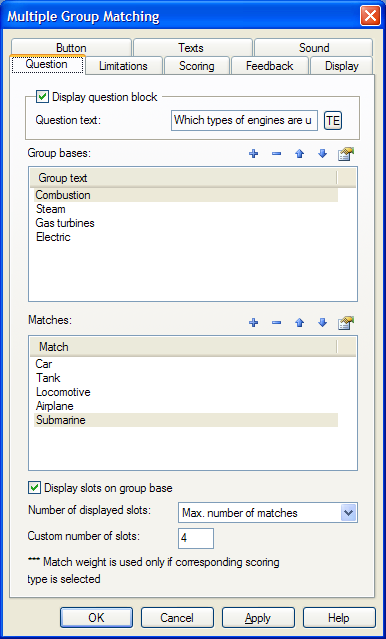Screen dimensions: 386x639
Task: Add a new match item
Action: point(254,323)
